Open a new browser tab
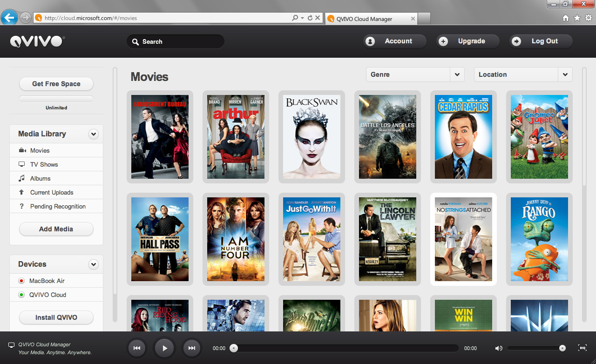Screen dimensions: 596x364 pos(424,19)
